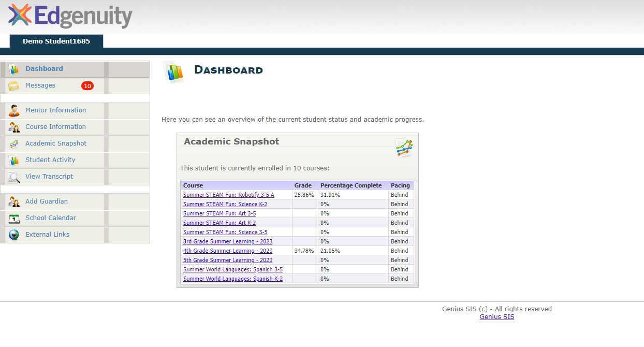Open the Messages inbox via envelope icon
This screenshot has width=644, height=347.
[14, 85]
